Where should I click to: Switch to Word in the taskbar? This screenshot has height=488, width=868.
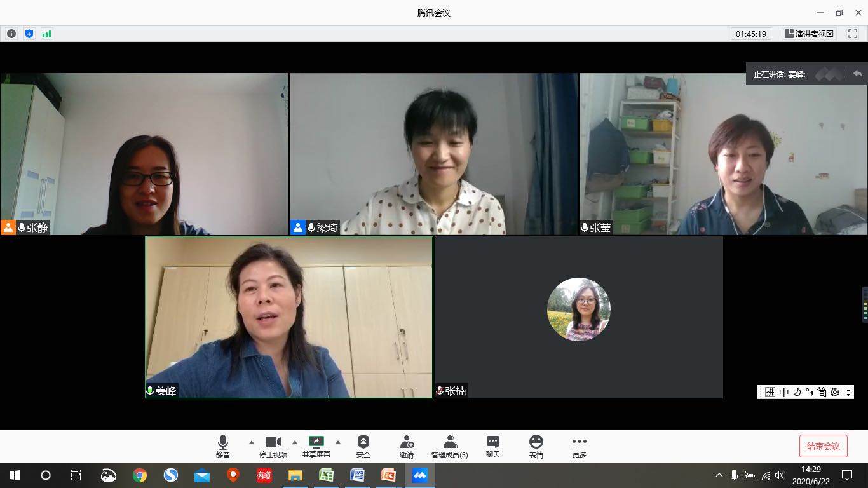point(357,475)
